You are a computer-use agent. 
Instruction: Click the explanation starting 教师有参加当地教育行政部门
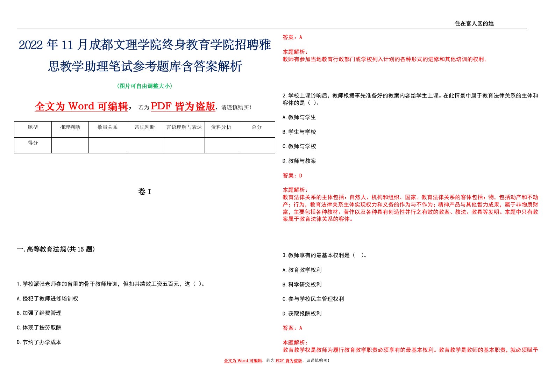pos(385,59)
